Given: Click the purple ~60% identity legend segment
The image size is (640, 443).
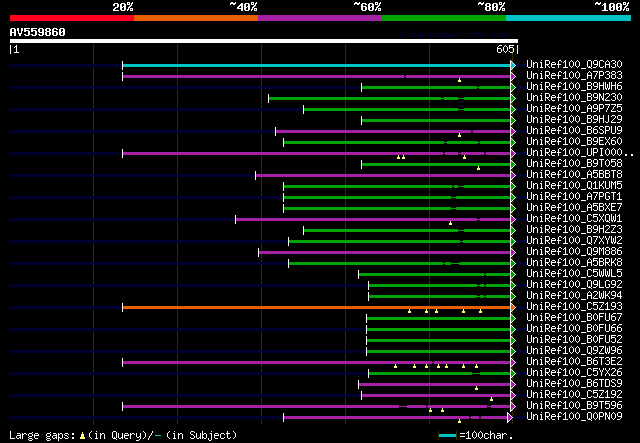Looking at the screenshot, I should 320,18.
